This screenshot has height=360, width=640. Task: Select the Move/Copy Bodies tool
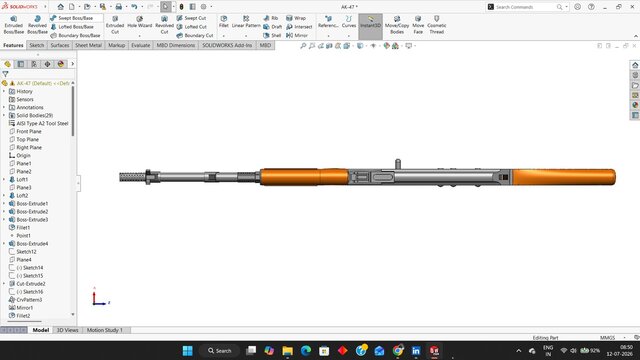pyautogui.click(x=397, y=25)
